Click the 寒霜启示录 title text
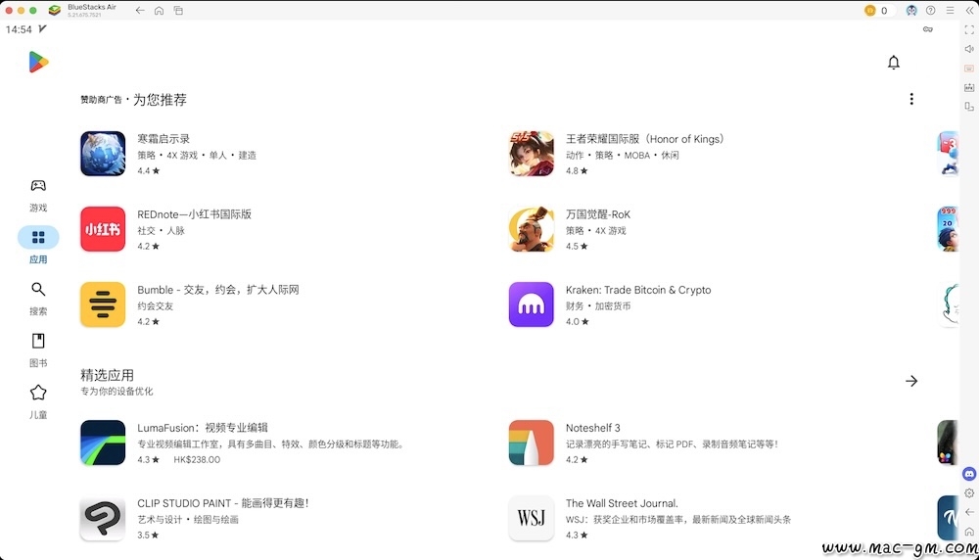 point(163,139)
